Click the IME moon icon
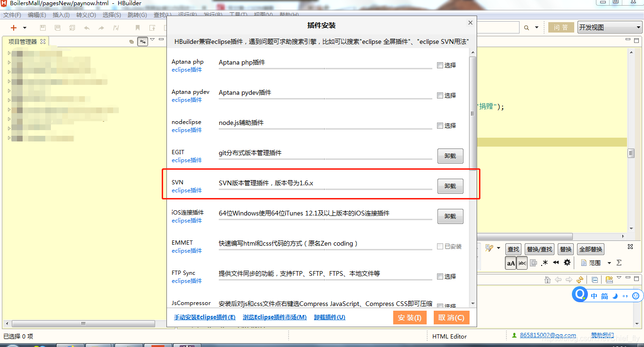The height and width of the screenshot is (347, 644). [615, 296]
